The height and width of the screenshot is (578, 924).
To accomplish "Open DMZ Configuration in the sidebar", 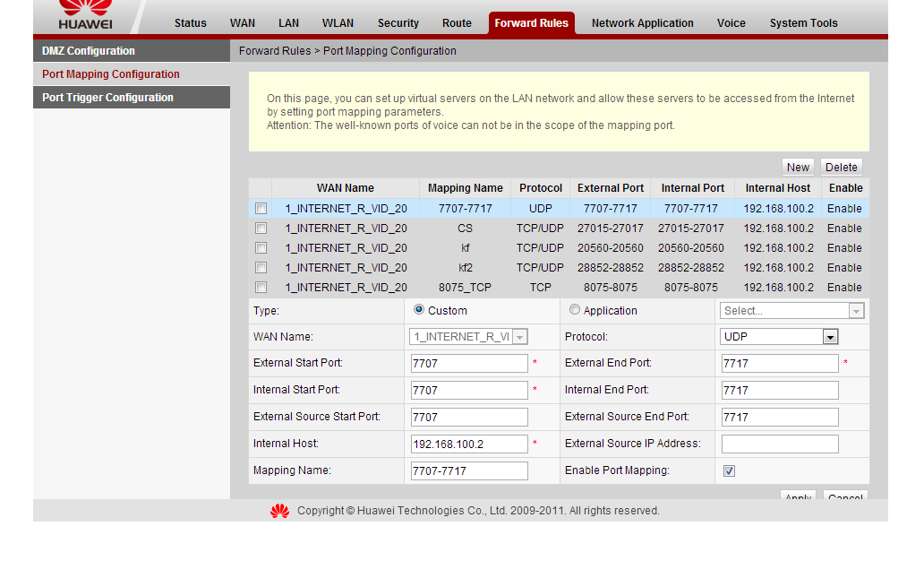I will click(x=89, y=51).
